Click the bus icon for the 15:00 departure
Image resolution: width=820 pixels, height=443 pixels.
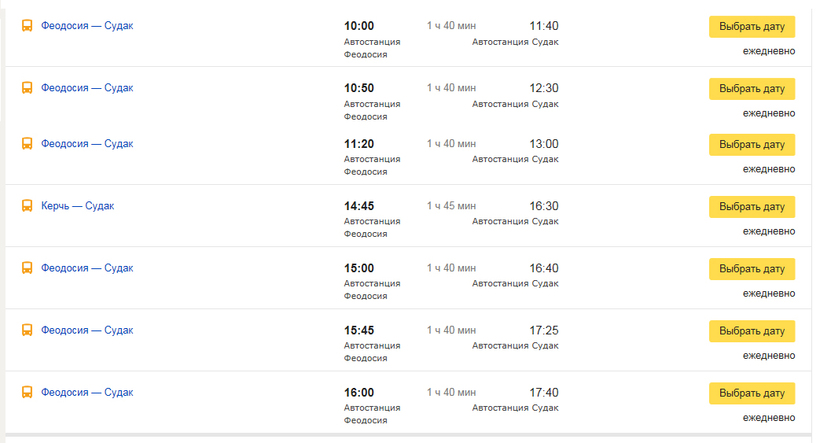27,268
